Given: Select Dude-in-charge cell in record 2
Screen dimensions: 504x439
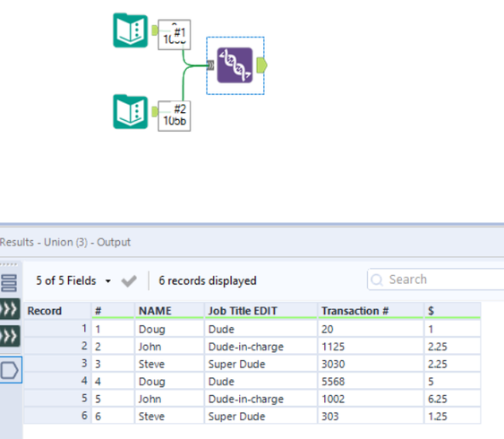Looking at the screenshot, I should click(261, 347).
